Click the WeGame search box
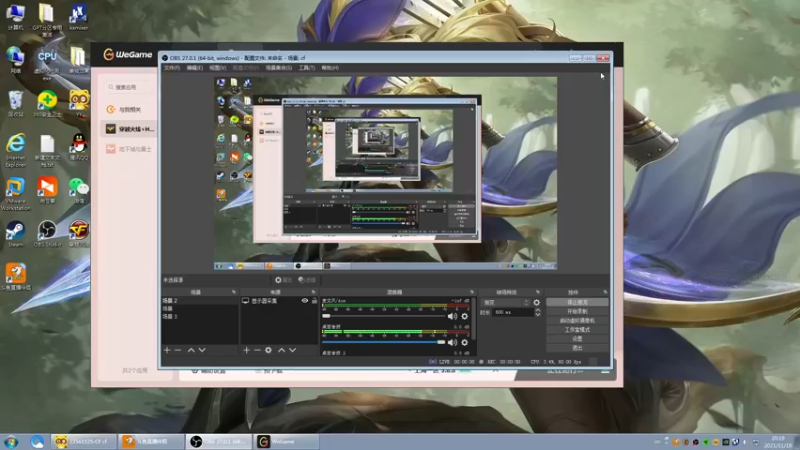 (131, 87)
